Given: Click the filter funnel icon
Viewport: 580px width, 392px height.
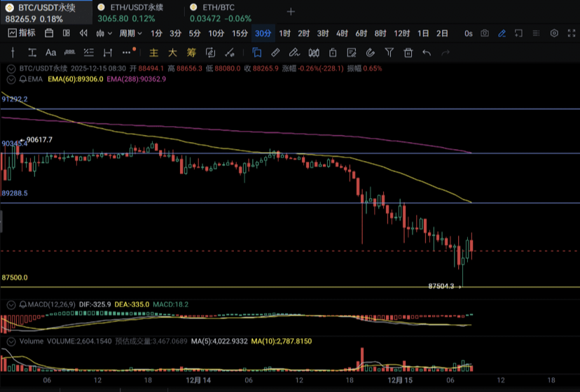Looking at the screenshot, I should (x=389, y=52).
